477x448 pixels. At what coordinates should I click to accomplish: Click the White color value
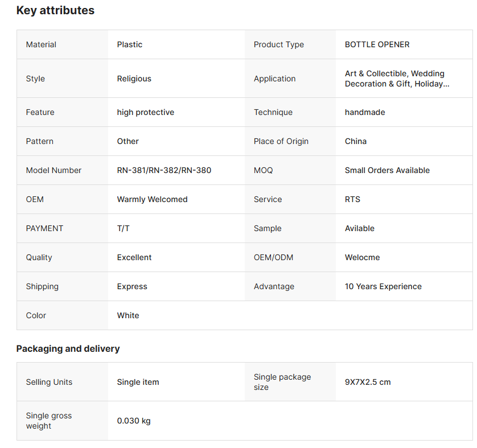128,315
